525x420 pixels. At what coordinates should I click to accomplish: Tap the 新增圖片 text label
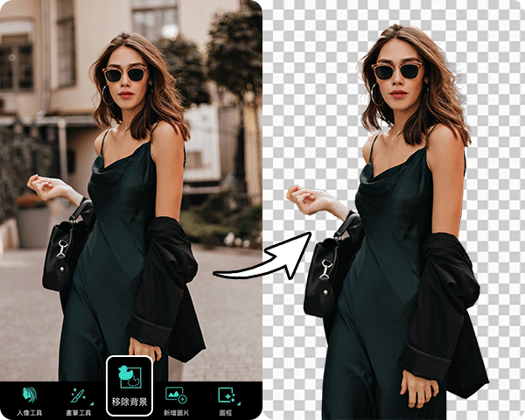[178, 412]
